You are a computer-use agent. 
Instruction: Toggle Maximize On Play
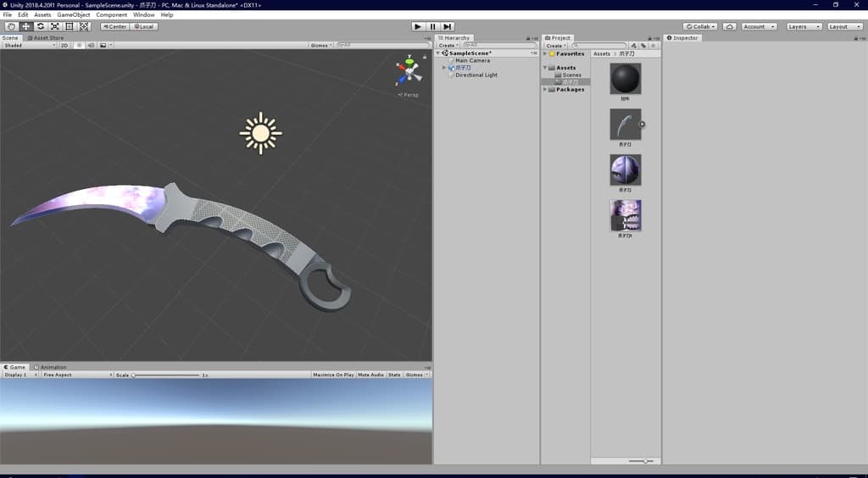[333, 375]
